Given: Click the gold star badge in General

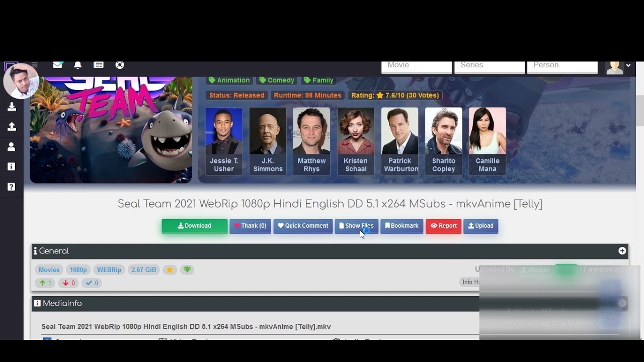Looking at the screenshot, I should point(170,269).
